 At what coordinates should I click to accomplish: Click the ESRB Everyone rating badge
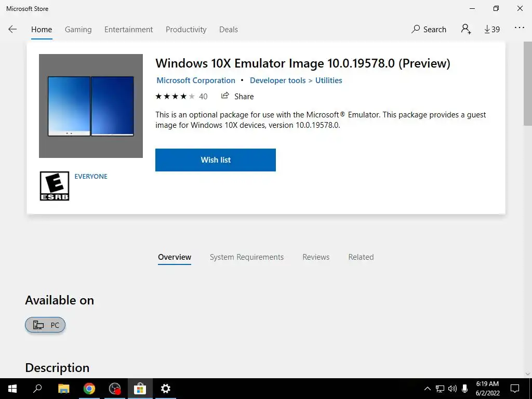click(55, 186)
